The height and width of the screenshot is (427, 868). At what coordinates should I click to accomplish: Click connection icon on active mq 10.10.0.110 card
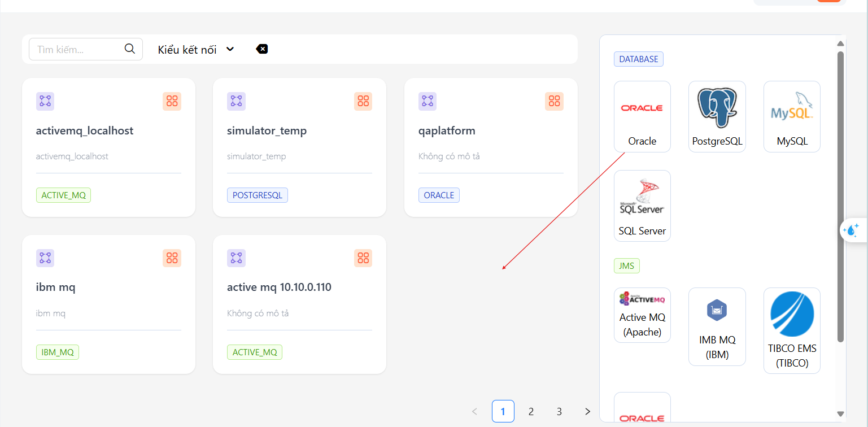point(236,258)
